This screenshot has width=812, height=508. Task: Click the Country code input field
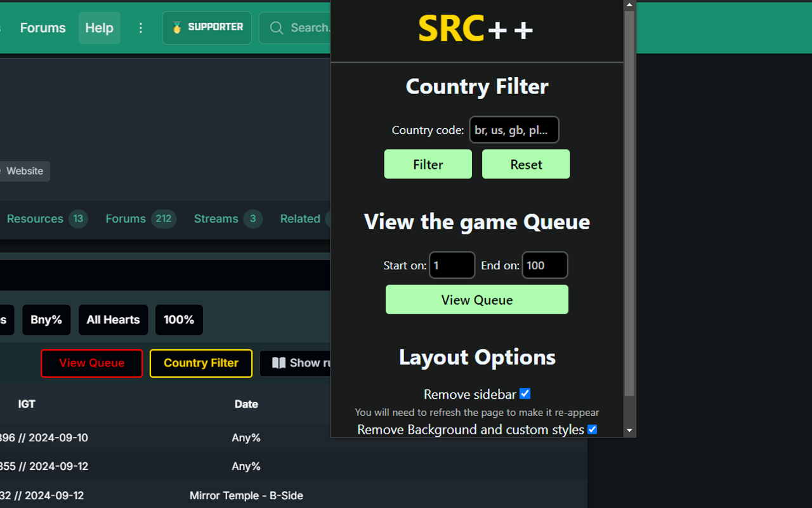[x=514, y=130]
